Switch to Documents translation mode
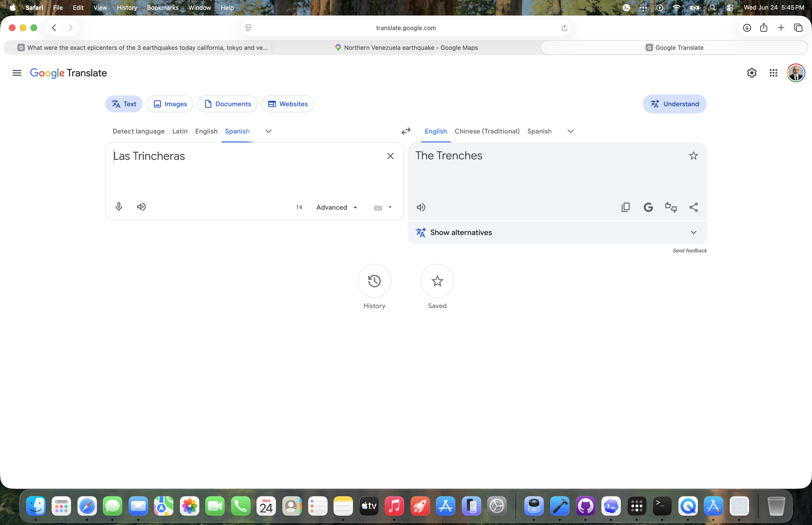 point(227,104)
